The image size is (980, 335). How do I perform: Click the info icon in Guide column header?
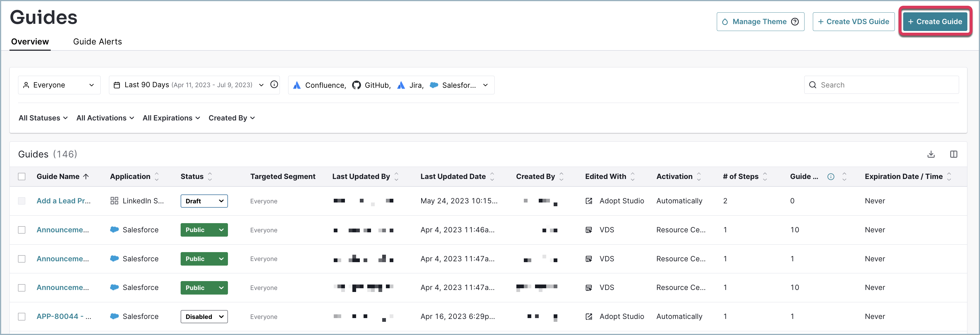click(x=831, y=177)
